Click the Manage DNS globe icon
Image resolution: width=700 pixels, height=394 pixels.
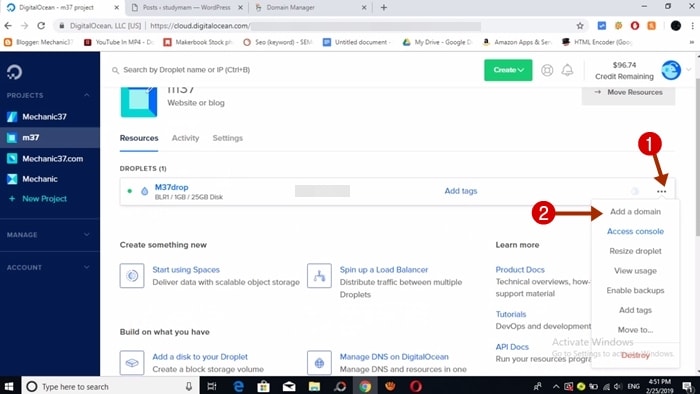(319, 363)
